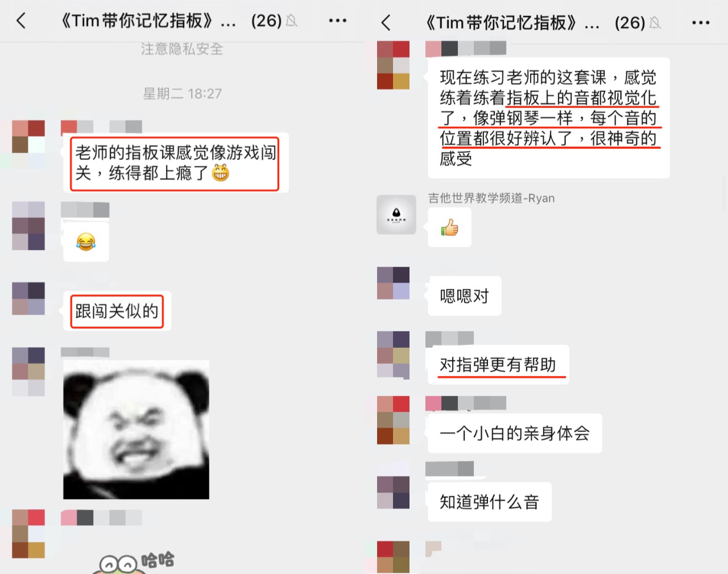Tap back arrow in right chat header
The image size is (728, 574).
coord(386,23)
